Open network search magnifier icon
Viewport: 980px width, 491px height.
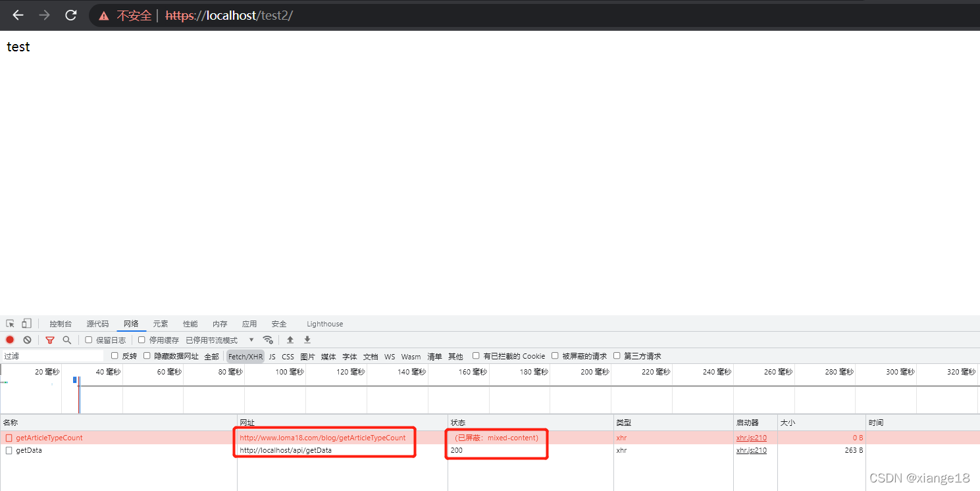click(66, 340)
